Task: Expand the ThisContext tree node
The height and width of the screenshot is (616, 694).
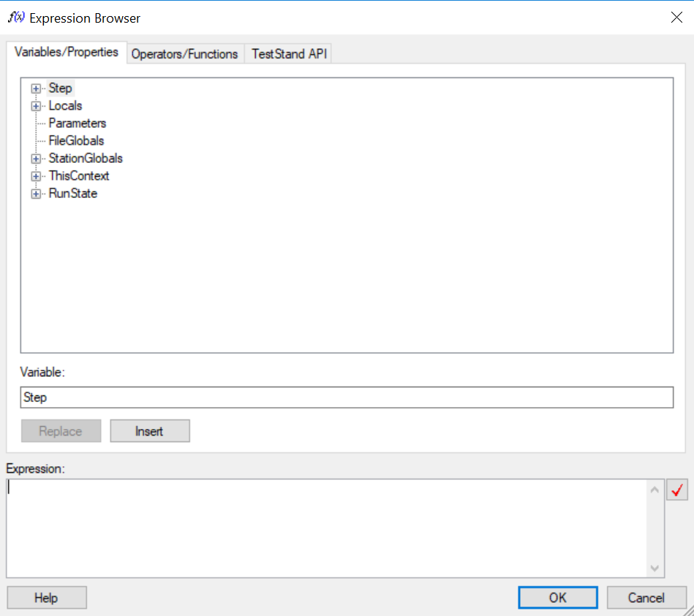Action: point(35,176)
